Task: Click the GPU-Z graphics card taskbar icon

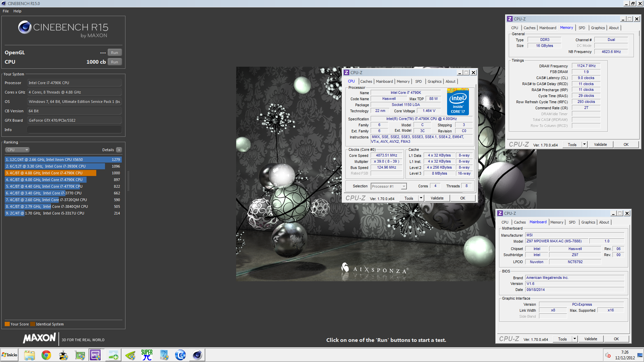Action: [x=80, y=355]
